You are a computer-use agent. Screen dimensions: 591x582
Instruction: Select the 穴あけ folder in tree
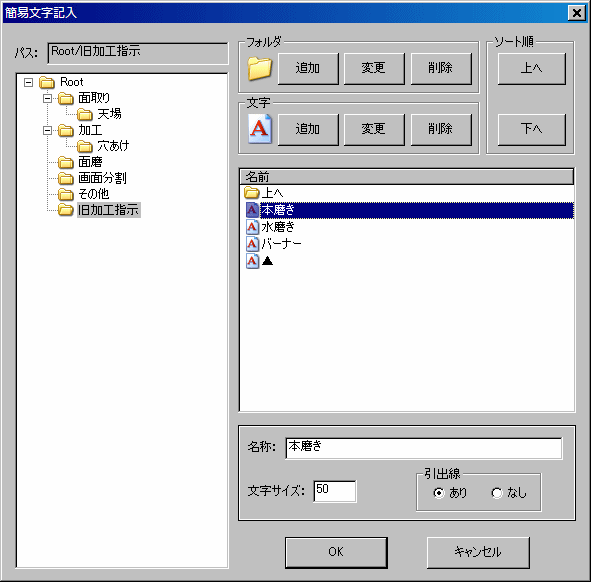pos(113,146)
